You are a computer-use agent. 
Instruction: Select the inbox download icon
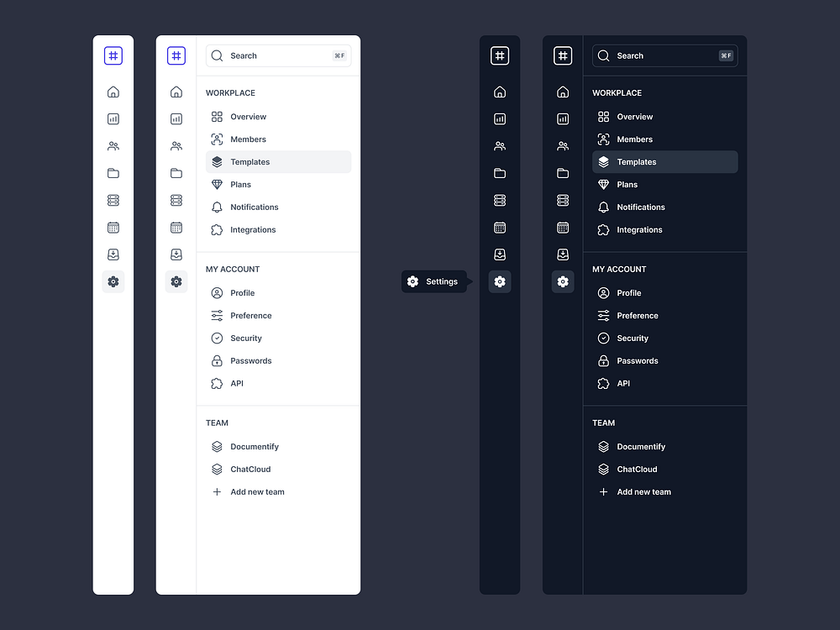tap(113, 254)
